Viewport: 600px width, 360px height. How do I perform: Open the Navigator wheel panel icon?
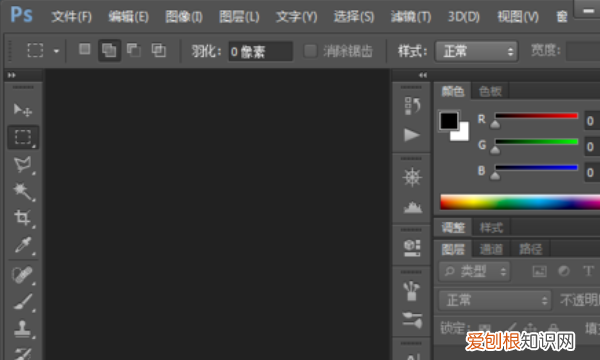412,177
